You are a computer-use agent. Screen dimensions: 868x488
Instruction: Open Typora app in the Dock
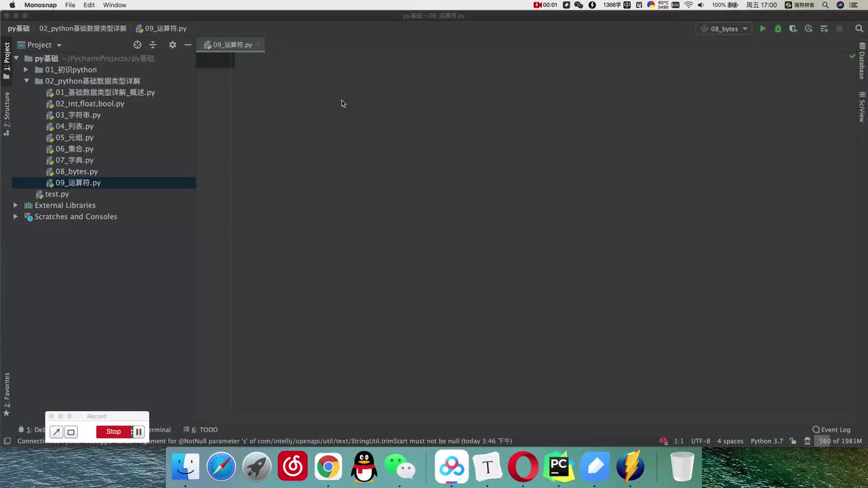(487, 466)
